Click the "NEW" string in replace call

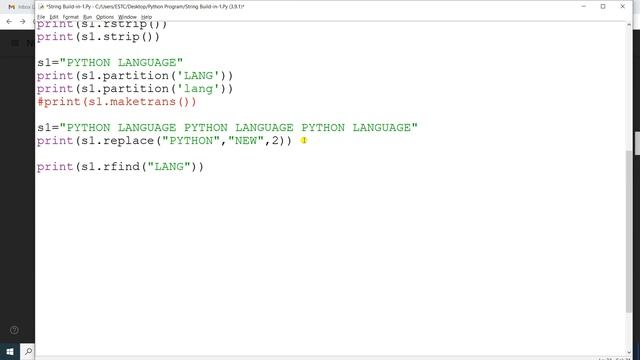click(x=246, y=140)
